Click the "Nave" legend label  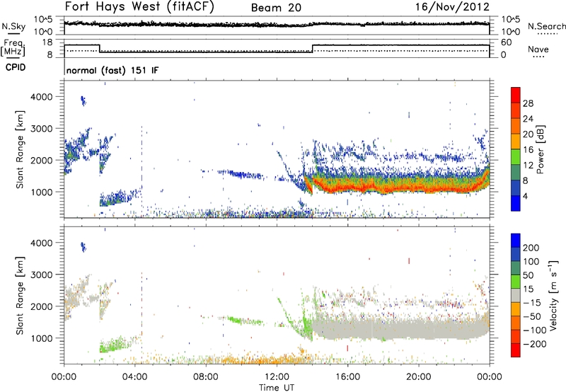click(x=538, y=49)
